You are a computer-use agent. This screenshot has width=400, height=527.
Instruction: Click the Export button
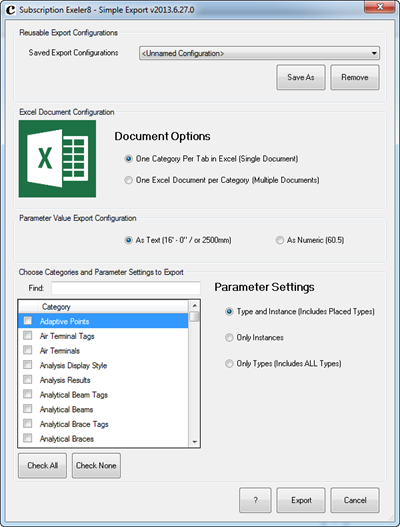[x=301, y=500]
